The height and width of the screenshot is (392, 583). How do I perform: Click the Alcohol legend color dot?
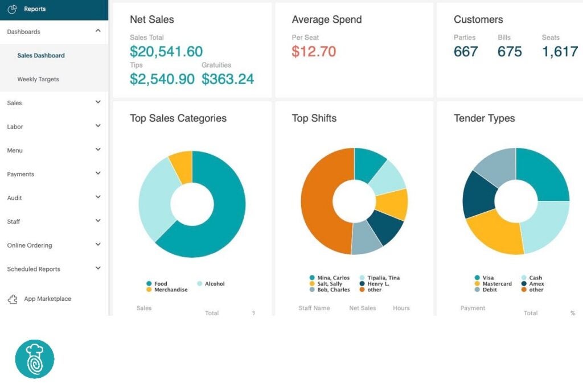(x=200, y=283)
